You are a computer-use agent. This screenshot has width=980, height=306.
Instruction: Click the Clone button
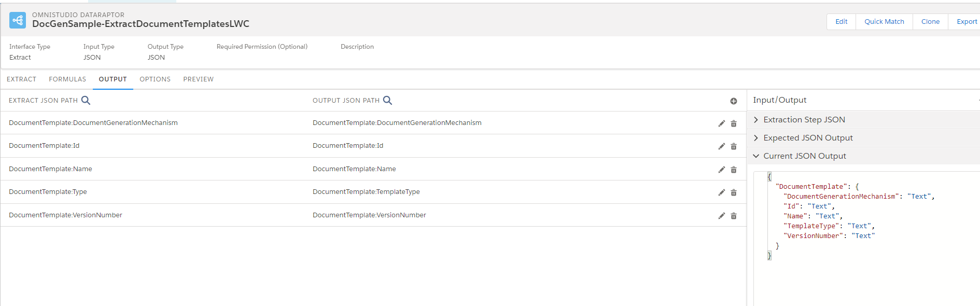(x=930, y=22)
